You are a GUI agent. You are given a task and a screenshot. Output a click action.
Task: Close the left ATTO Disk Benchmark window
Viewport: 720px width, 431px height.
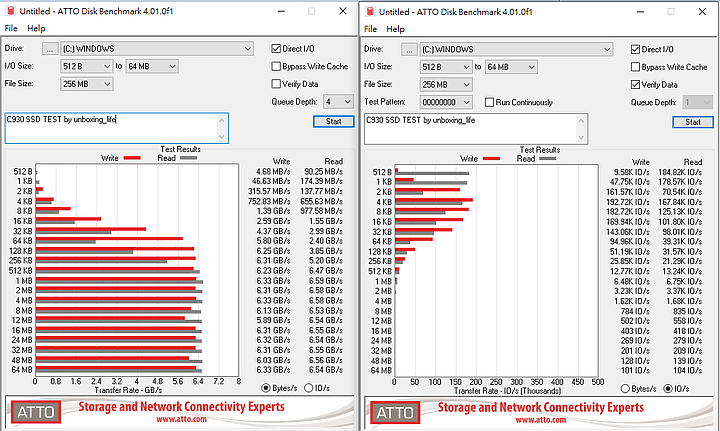343,11
